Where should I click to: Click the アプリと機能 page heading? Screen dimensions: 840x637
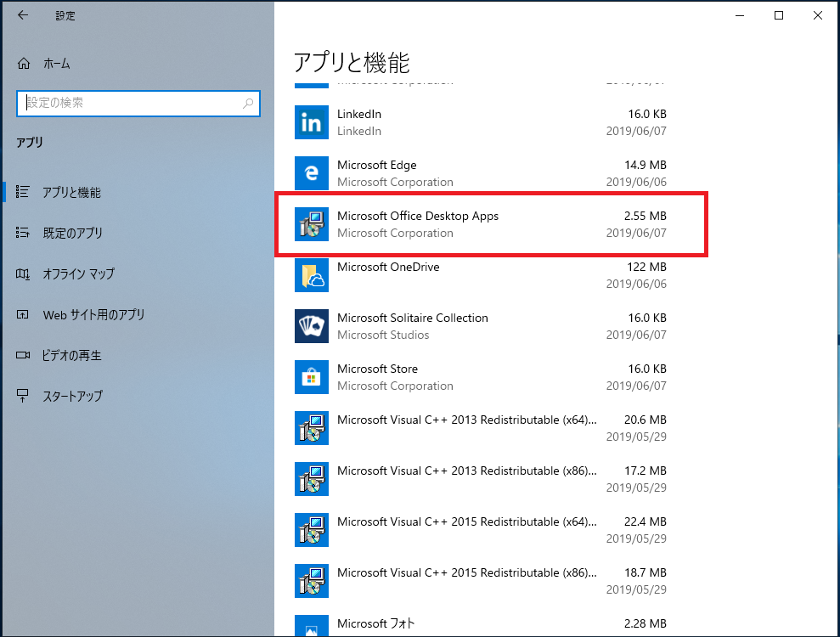352,63
